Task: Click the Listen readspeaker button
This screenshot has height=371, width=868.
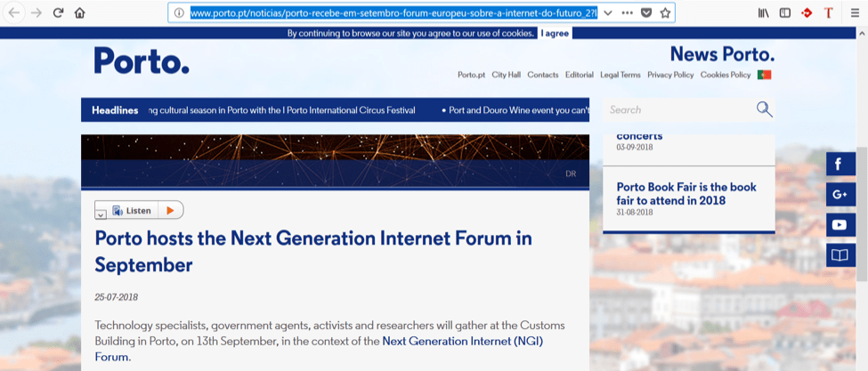Action: [x=133, y=210]
